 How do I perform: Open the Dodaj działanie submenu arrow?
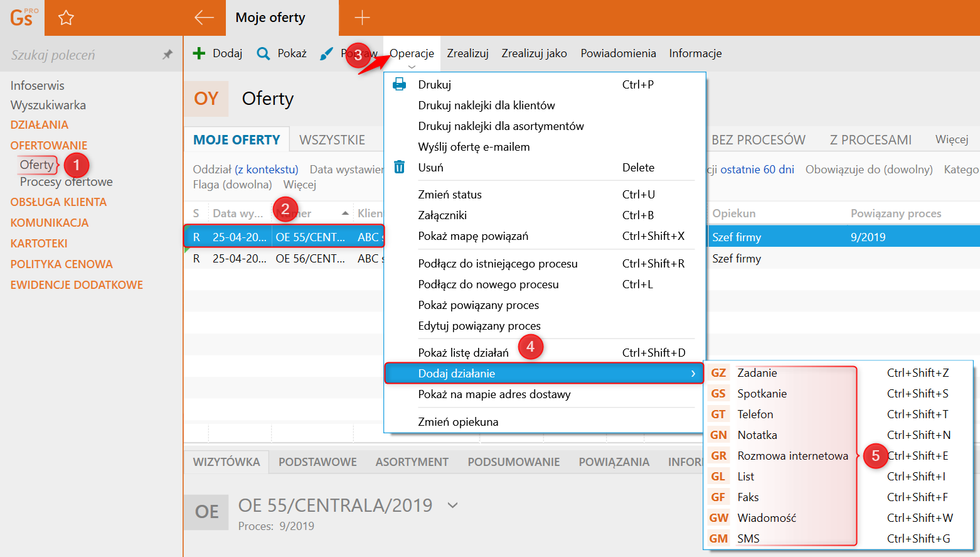[693, 374]
